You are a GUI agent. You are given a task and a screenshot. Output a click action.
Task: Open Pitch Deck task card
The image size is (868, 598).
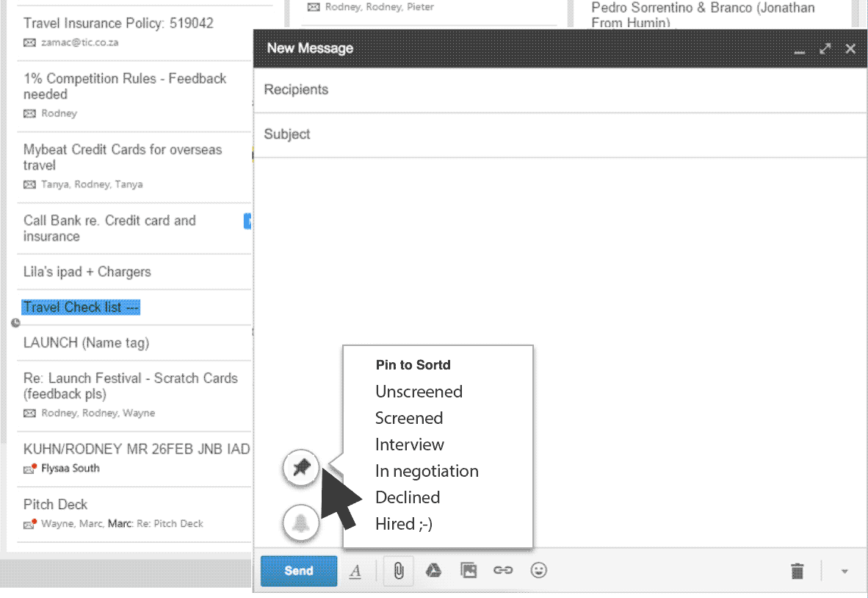pyautogui.click(x=56, y=505)
